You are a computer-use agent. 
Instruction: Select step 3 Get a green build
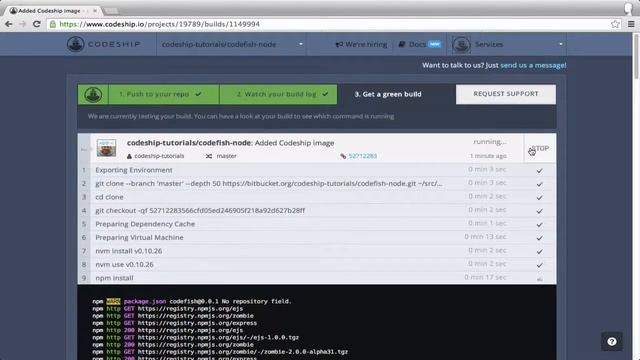pyautogui.click(x=388, y=94)
